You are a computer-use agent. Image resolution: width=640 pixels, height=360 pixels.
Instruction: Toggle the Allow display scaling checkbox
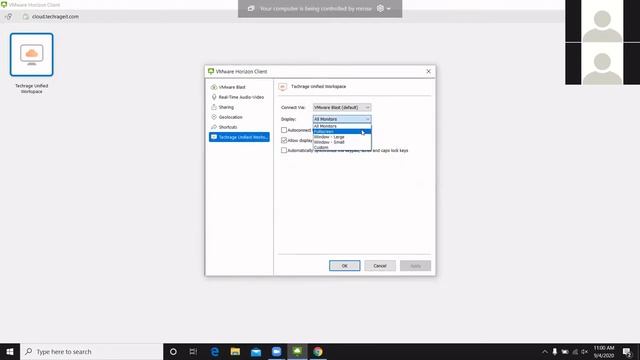tap(284, 140)
